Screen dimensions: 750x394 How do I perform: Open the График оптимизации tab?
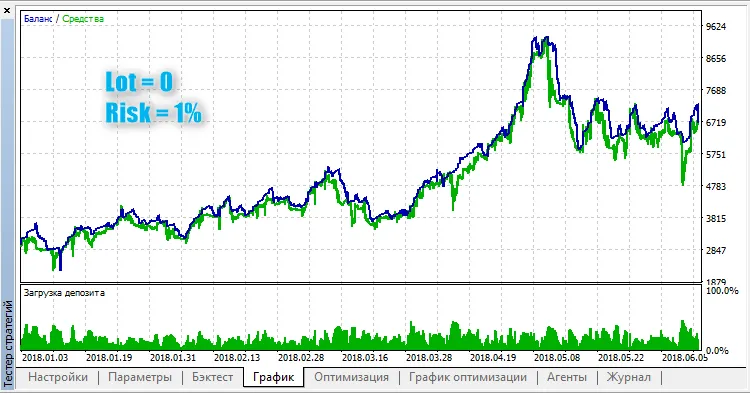(x=467, y=377)
